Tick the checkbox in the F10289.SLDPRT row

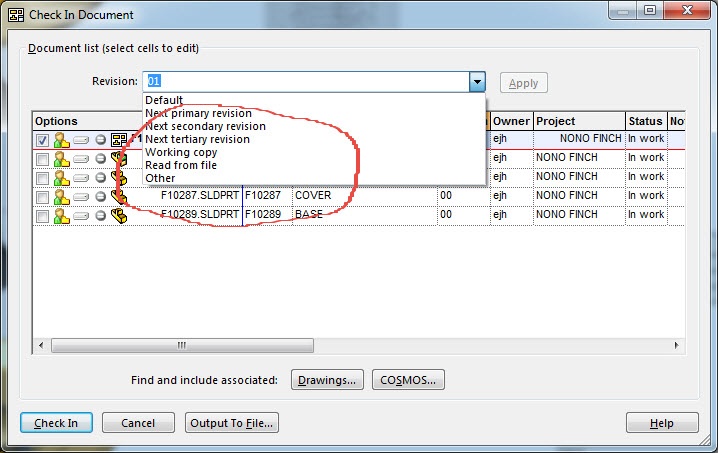42,216
